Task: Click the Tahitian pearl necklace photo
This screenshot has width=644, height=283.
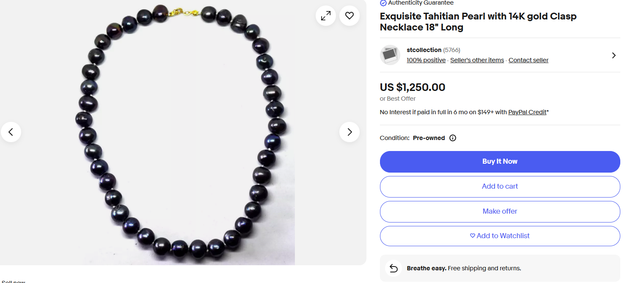Action: pos(182,131)
